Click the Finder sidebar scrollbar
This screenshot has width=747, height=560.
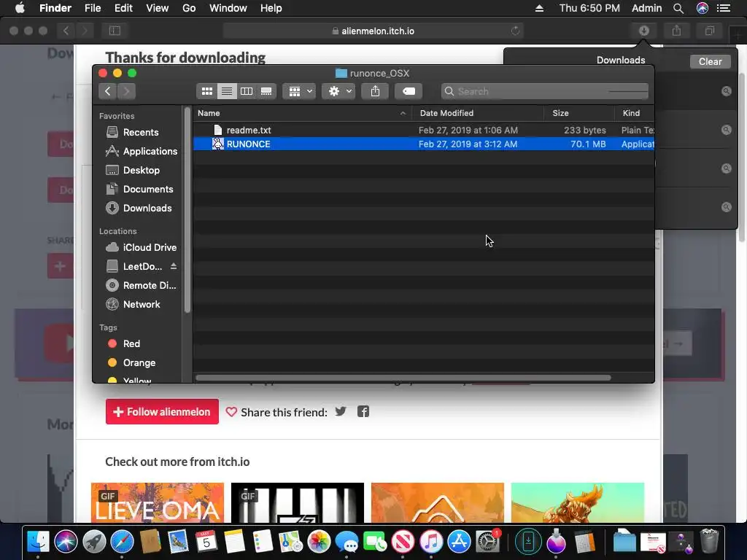coord(187,209)
